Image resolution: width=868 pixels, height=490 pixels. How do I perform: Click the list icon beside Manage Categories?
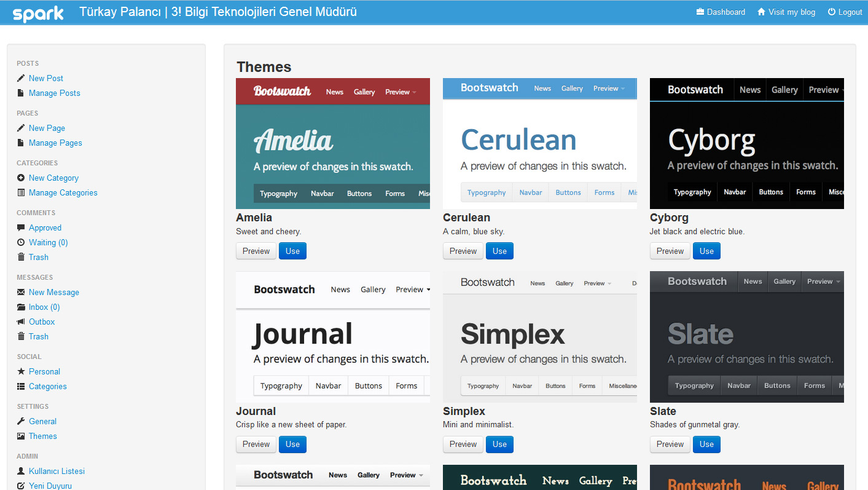(x=21, y=192)
